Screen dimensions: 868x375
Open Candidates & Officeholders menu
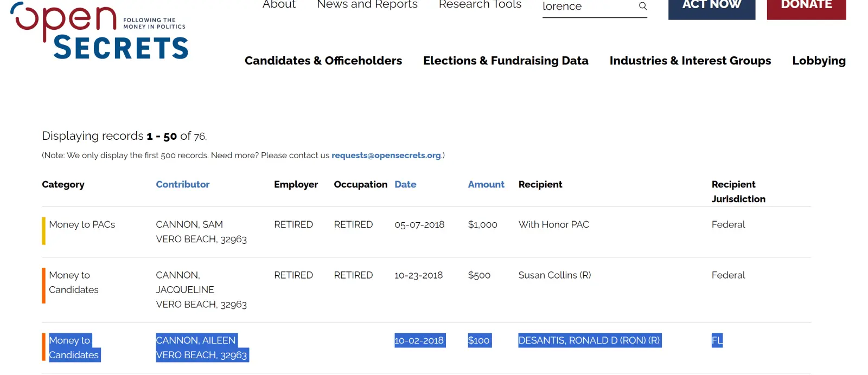[323, 61]
